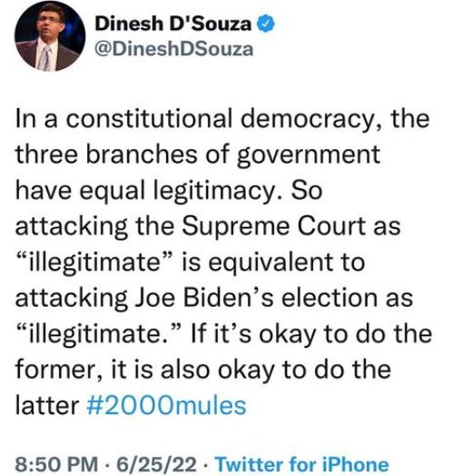Click the 6/25/22 date
The image size is (453, 476).
(x=157, y=464)
